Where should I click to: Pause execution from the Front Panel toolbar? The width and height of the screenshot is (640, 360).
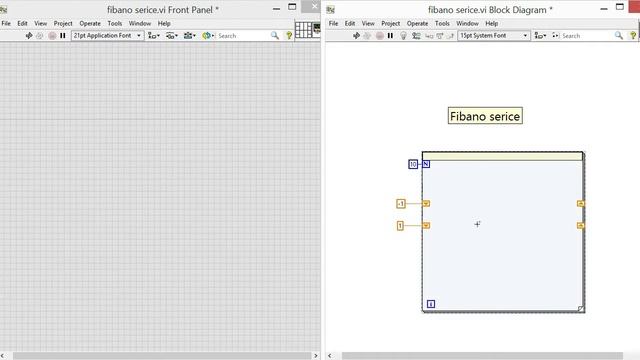tap(63, 36)
